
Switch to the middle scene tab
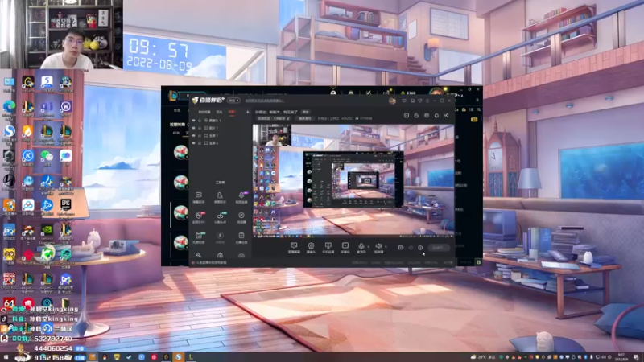click(x=219, y=112)
